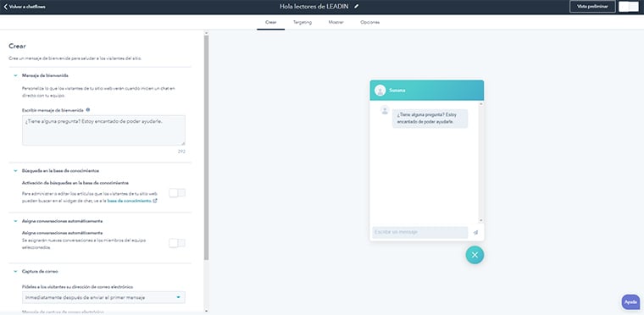Toggle the chatflow on/off switch in top bar
Viewport: 644px width, 315px height.
coord(629,7)
